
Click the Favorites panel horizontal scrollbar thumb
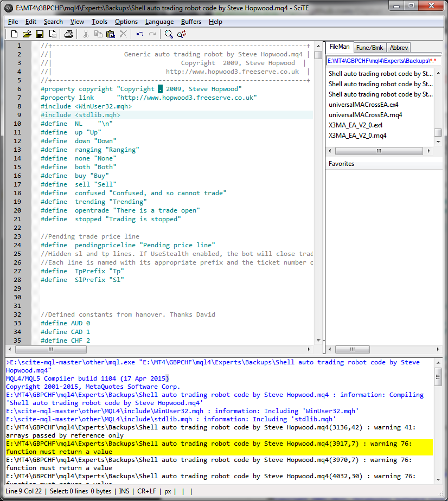[x=353, y=349]
